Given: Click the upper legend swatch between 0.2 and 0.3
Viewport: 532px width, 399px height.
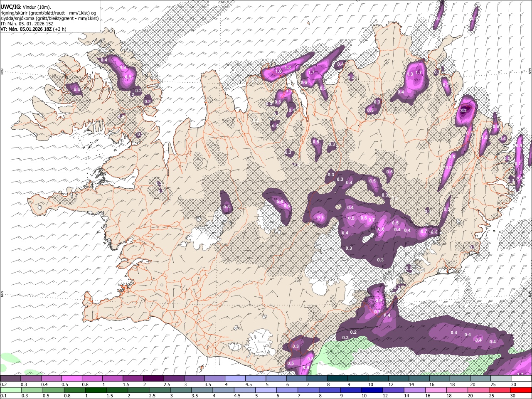Looking at the screenshot, I should coord(10,378).
